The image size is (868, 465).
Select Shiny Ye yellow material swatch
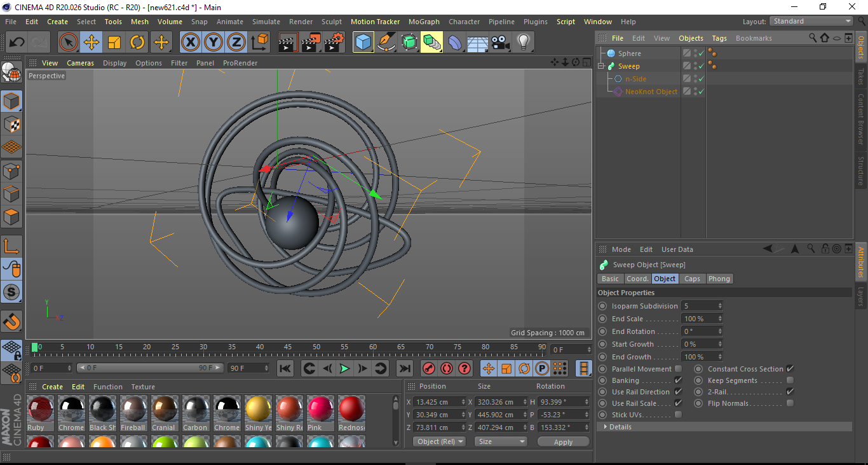[258, 413]
